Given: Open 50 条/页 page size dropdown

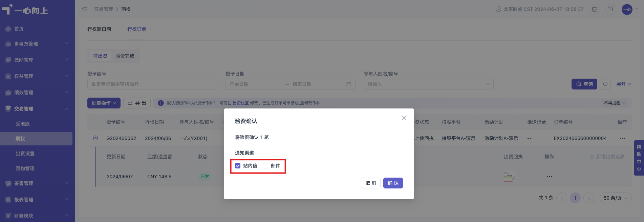Looking at the screenshot, I should click(616, 198).
